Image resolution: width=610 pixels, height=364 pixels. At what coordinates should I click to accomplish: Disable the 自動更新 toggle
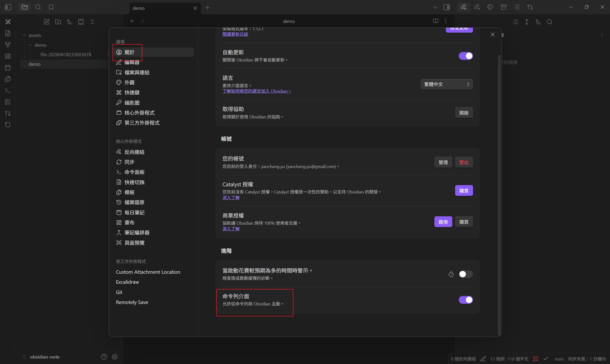(x=466, y=56)
